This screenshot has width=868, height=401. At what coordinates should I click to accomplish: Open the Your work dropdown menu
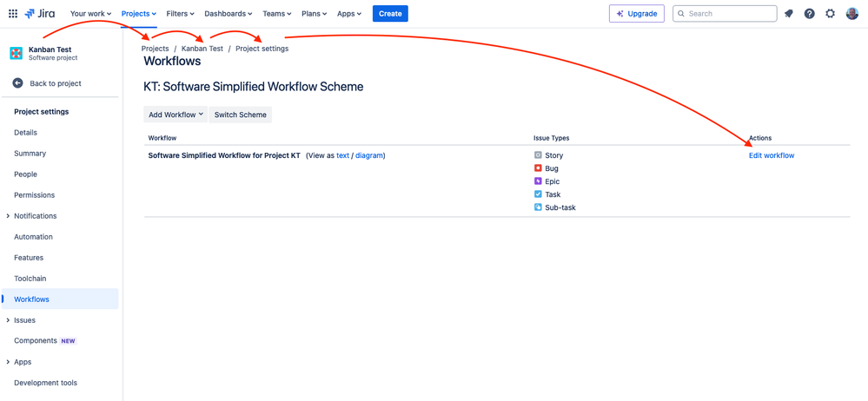pos(90,13)
